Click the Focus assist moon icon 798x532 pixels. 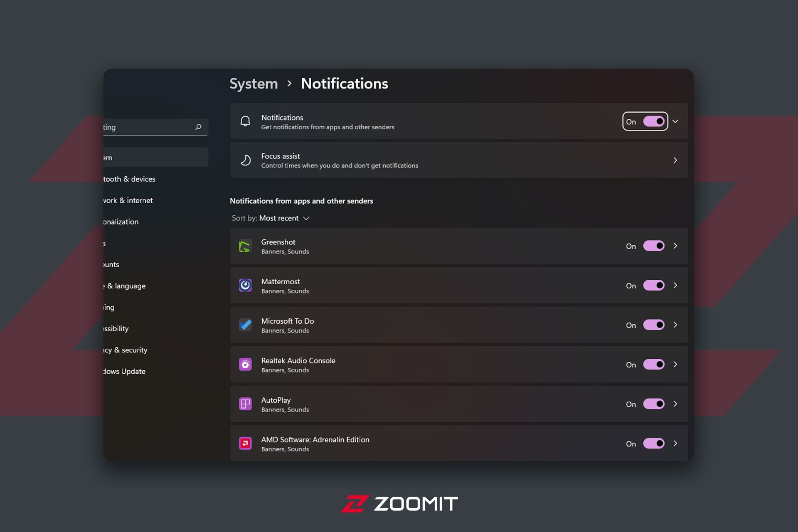click(245, 160)
